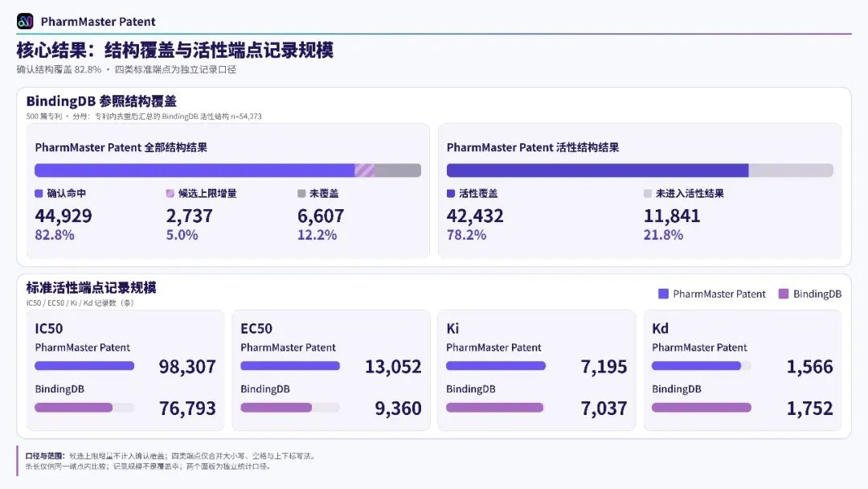Select the EC50 PharmMaster Patent bar

coord(290,365)
